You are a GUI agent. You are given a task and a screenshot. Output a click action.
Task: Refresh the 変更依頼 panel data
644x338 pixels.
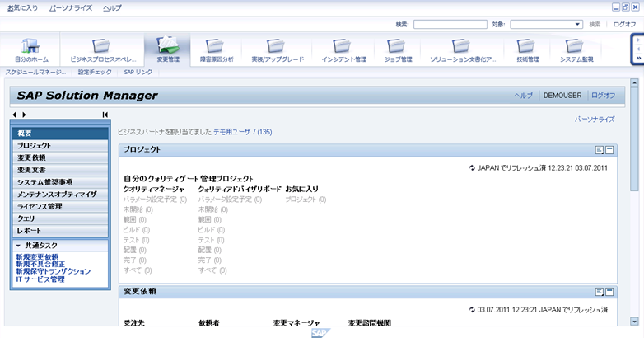tap(473, 310)
